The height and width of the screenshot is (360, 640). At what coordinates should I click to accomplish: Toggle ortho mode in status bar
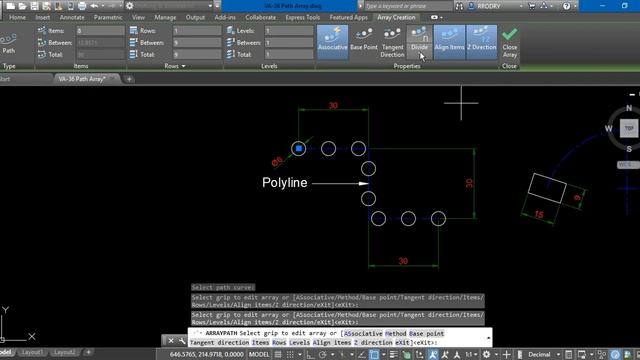point(311,354)
